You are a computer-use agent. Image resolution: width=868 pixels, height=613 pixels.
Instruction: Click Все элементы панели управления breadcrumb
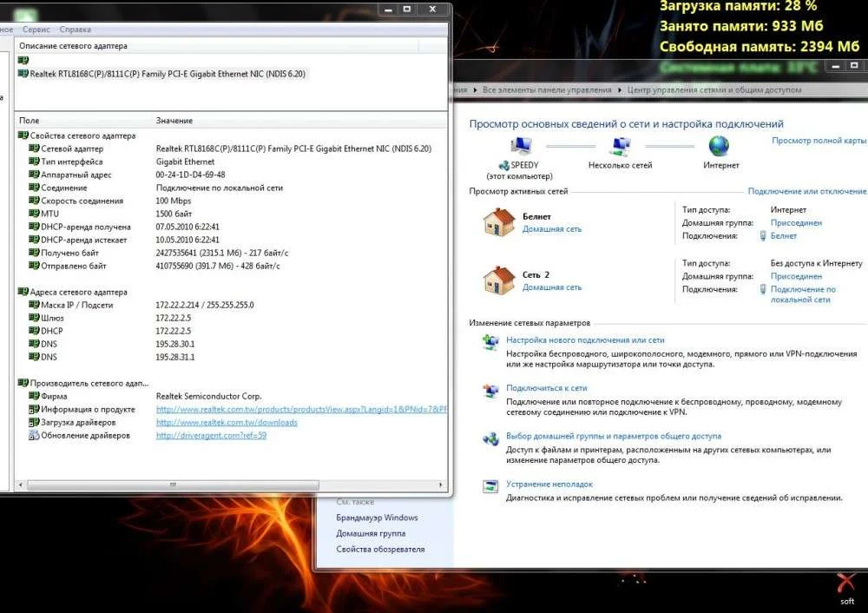(x=547, y=89)
